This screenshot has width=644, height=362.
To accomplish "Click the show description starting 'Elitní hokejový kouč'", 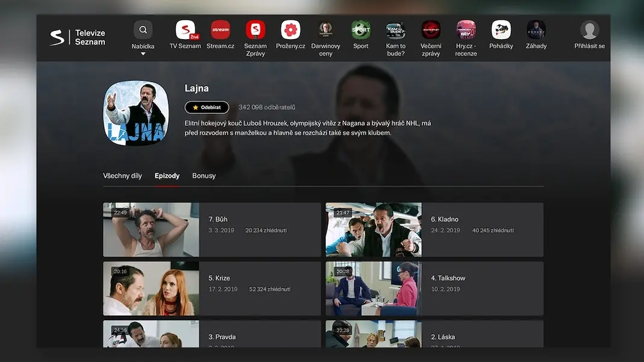I will click(308, 128).
